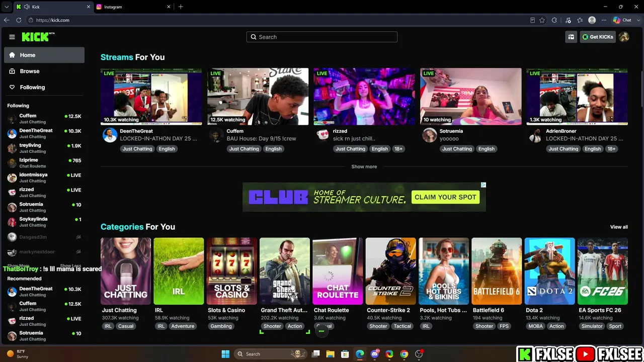Open the Windows Start menu
This screenshot has height=362, width=644.
(x=225, y=354)
